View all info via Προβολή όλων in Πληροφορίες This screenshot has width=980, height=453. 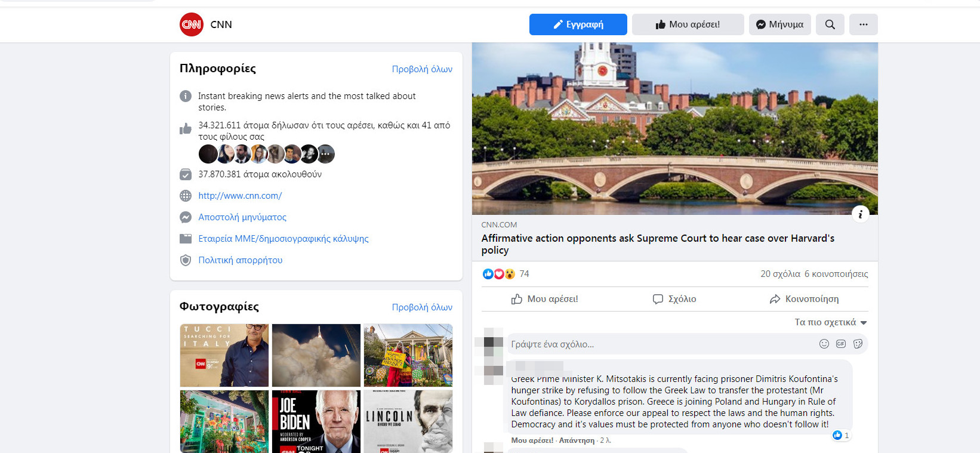pyautogui.click(x=422, y=69)
